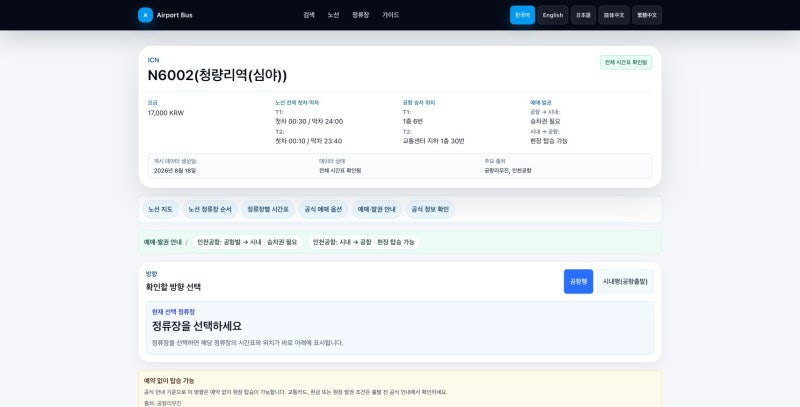Click the Airport Bus logo icon
The image size is (800, 407).
coord(145,15)
